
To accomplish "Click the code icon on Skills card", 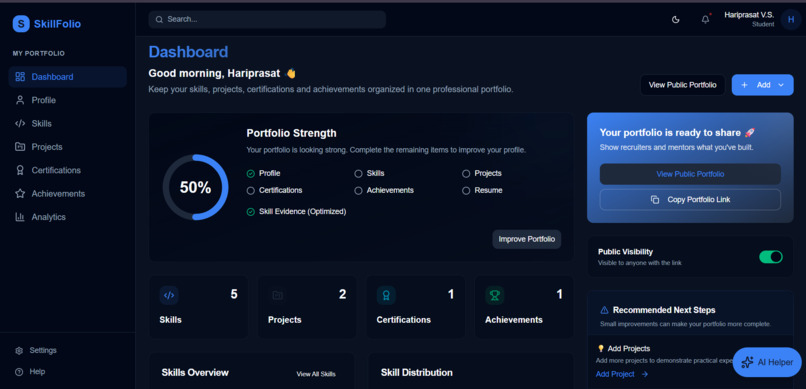I will click(169, 295).
